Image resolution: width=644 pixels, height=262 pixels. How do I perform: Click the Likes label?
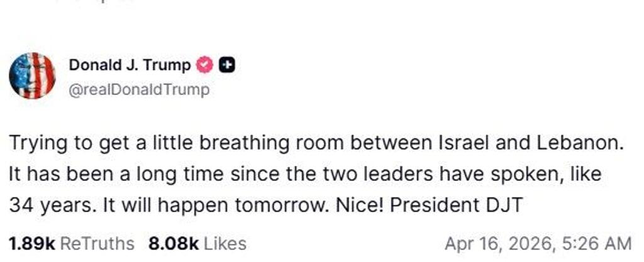tap(225, 243)
